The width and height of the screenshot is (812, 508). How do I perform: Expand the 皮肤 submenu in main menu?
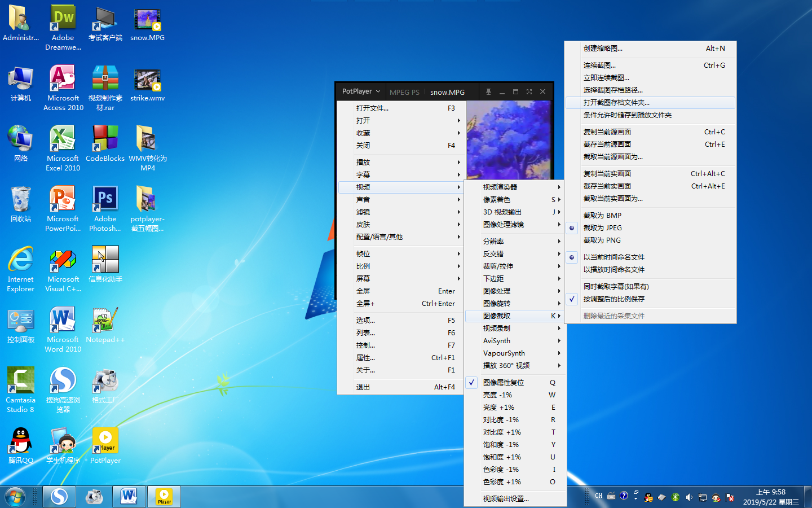tap(401, 225)
